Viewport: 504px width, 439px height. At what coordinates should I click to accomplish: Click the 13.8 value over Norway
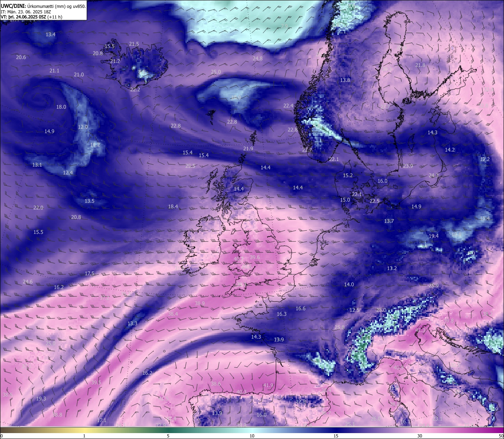coord(345,80)
